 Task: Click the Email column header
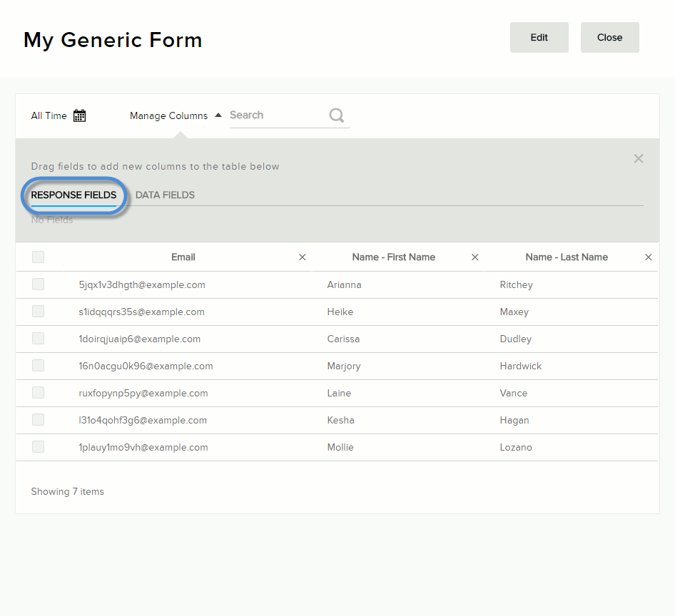pyautogui.click(x=183, y=257)
